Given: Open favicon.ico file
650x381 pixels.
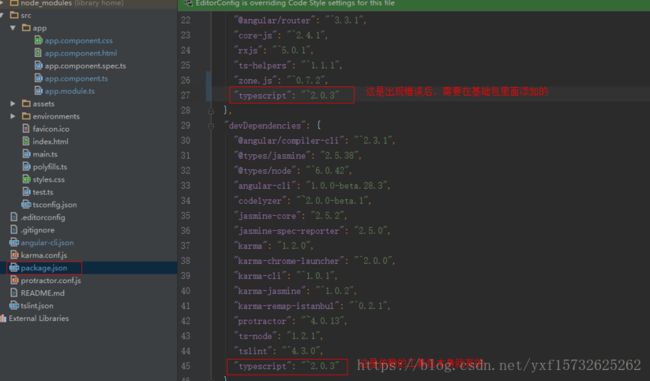Looking at the screenshot, I should (x=51, y=129).
